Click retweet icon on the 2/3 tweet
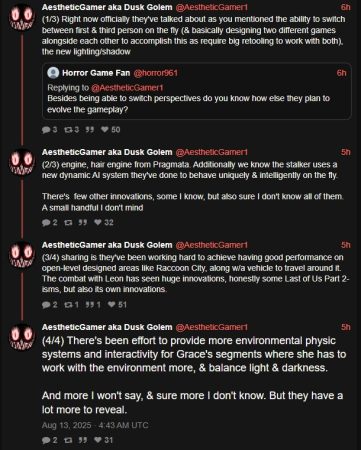The width and height of the screenshot is (361, 450). pos(68,222)
